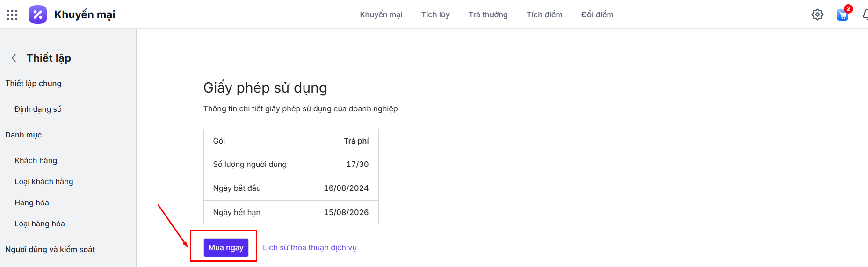The height and width of the screenshot is (267, 868).
Task: Collapse the Thiết lập chung section
Action: click(33, 83)
